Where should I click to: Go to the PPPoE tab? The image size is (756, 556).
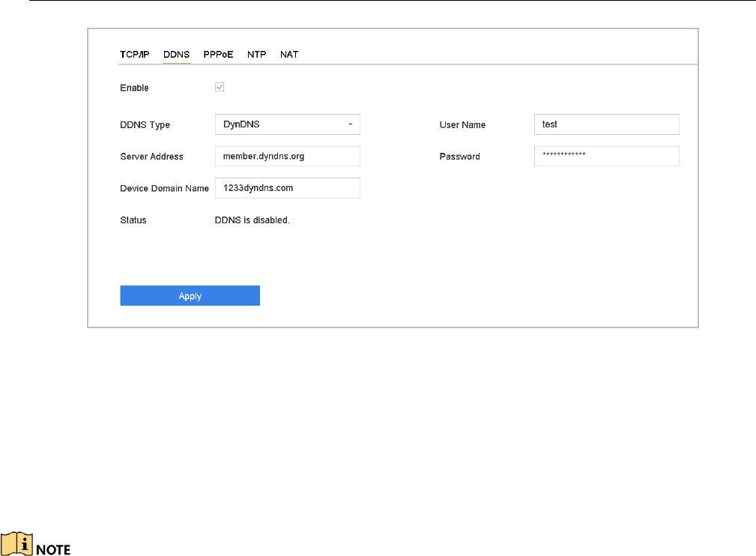tap(219, 55)
